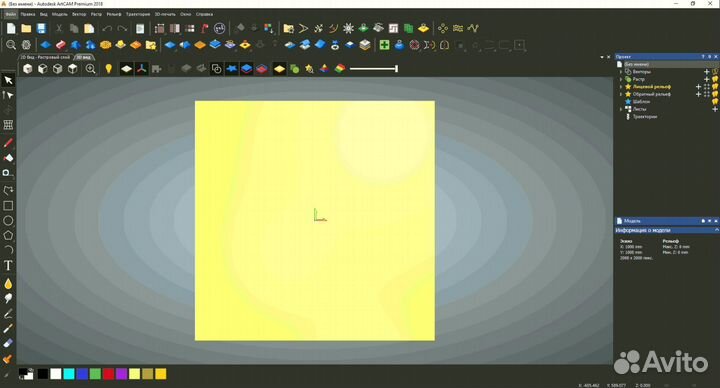Screen dimensions: 720x388
Task: Select the Circle/Ellipse vector tool
Action: pos(8,220)
